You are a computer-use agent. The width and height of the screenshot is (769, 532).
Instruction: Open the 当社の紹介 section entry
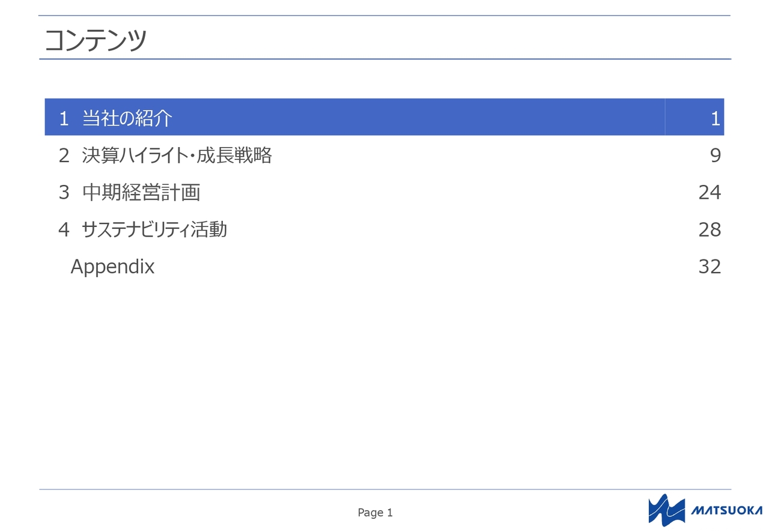coord(127,118)
